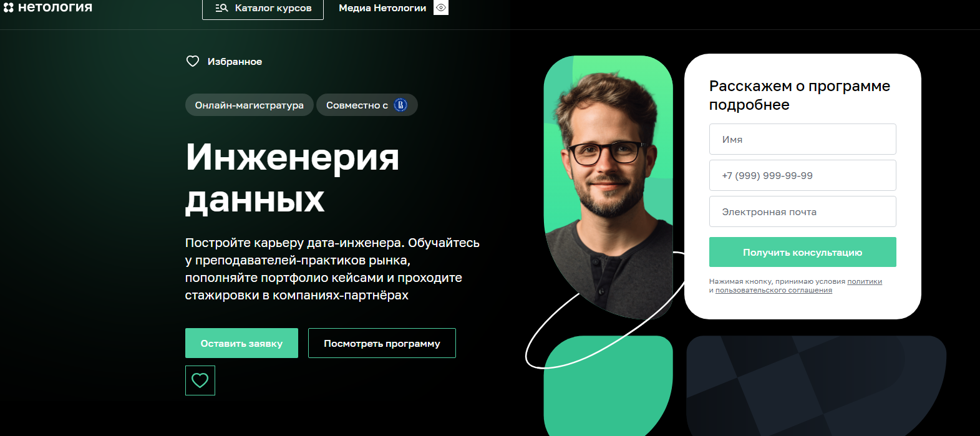Image resolution: width=980 pixels, height=436 pixels.
Task: Click the Нетология four-petal logo icon
Action: pos(8,7)
